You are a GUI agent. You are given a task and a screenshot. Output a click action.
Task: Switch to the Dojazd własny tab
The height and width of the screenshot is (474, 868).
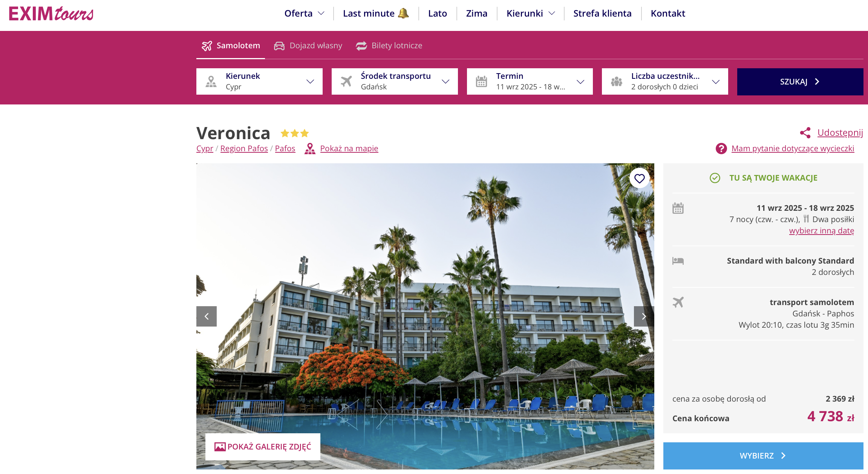pyautogui.click(x=308, y=46)
